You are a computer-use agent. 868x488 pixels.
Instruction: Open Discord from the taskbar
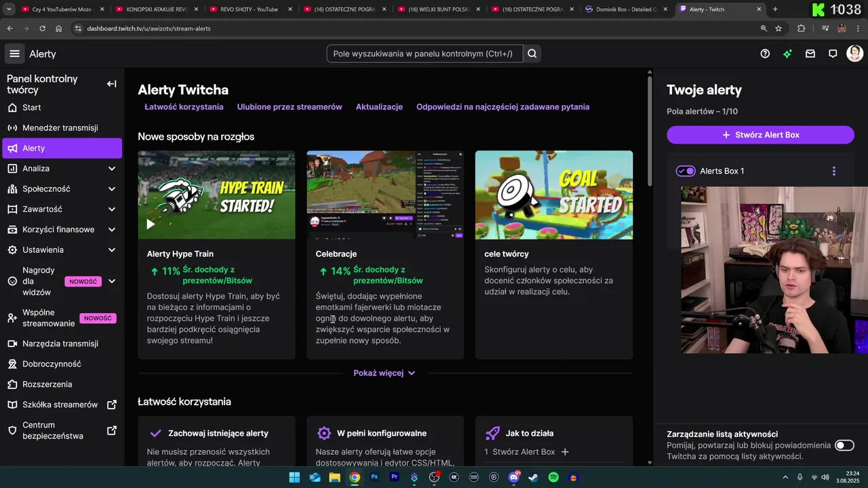click(513, 477)
